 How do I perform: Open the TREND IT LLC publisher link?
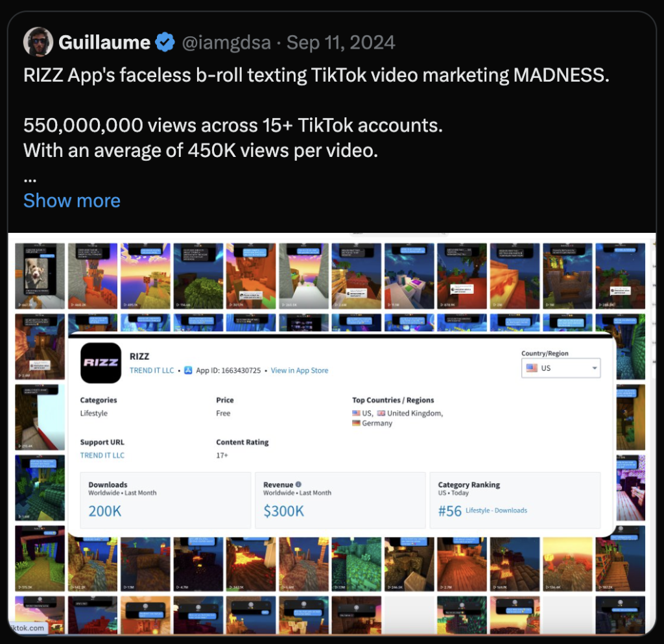152,370
